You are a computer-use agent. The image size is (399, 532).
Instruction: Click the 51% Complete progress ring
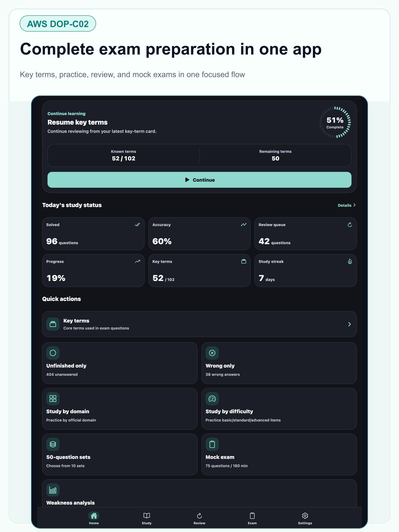(335, 122)
